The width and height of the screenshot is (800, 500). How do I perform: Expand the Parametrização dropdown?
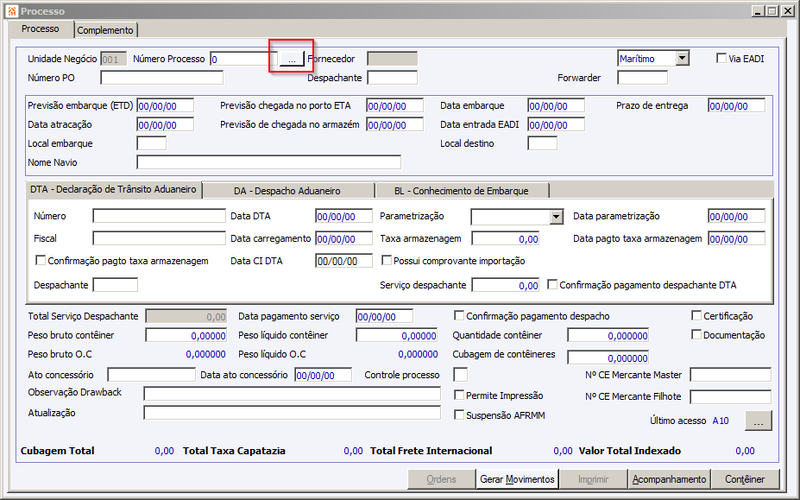tap(556, 217)
